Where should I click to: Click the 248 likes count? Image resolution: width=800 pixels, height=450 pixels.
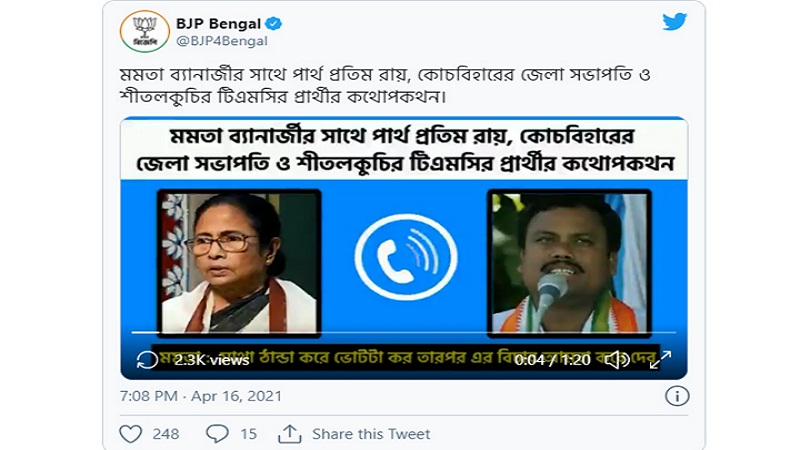click(x=166, y=434)
